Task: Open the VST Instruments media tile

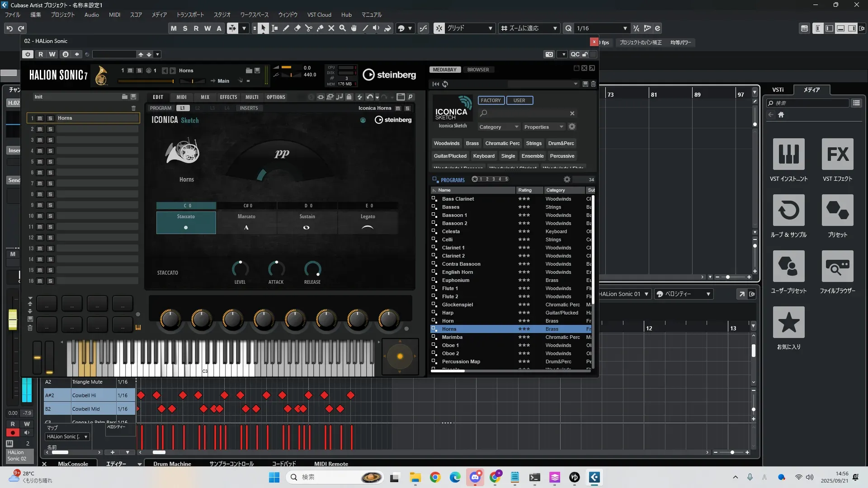Action: (x=788, y=155)
